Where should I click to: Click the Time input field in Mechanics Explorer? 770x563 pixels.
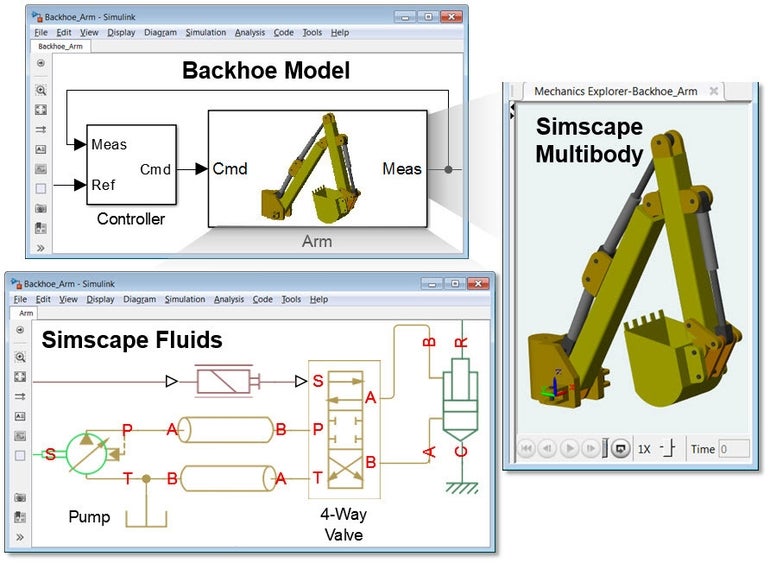(x=734, y=449)
